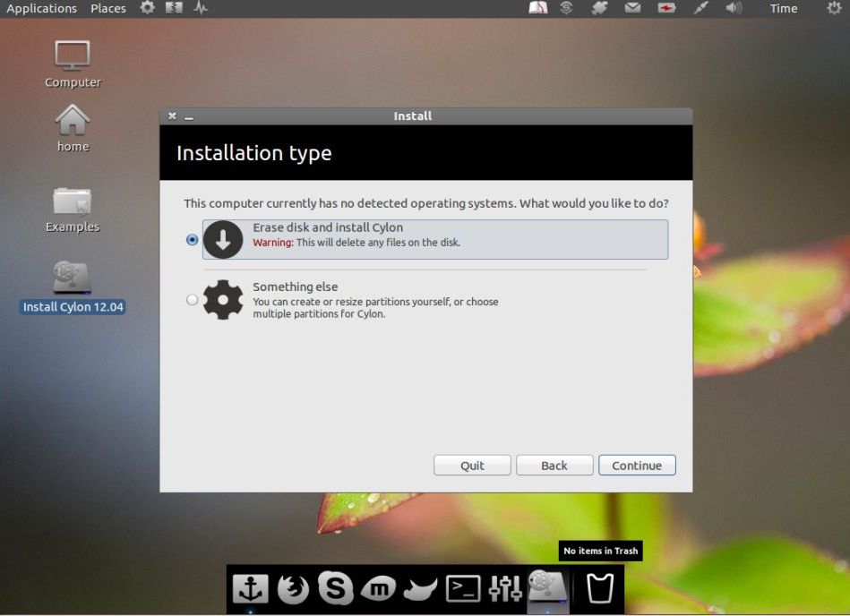Click the gear icon next to Places

pyautogui.click(x=148, y=8)
